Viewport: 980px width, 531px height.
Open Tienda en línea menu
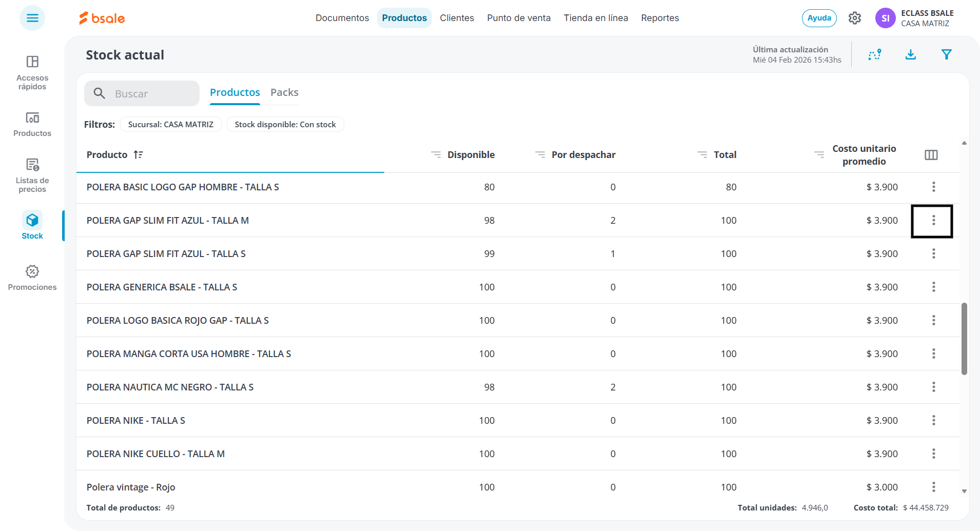pyautogui.click(x=596, y=18)
